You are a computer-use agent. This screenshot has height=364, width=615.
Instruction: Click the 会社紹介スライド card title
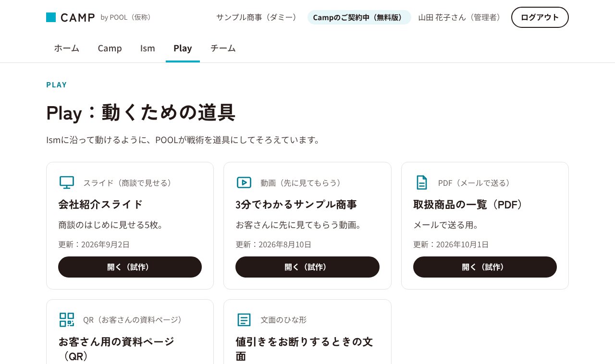(101, 204)
